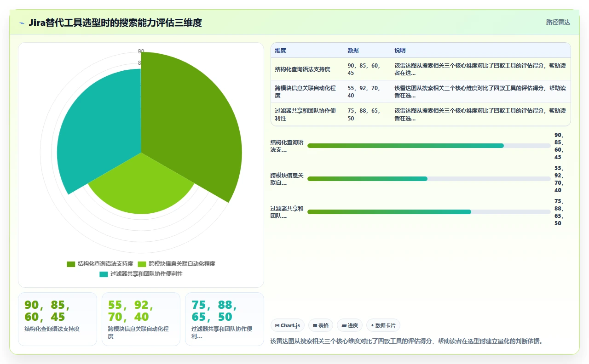Click the legend label 结构化查询语法支持度
Viewport: 589px width, 364px height.
tap(105, 264)
